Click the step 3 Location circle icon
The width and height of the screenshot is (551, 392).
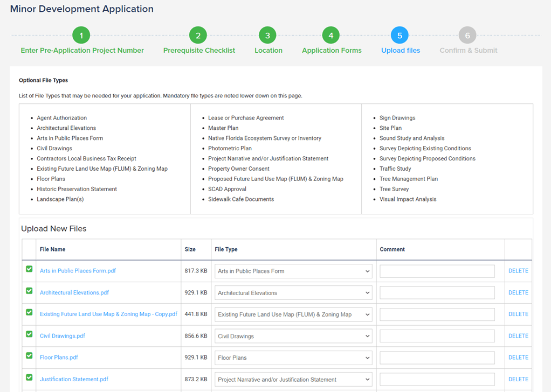coord(267,36)
